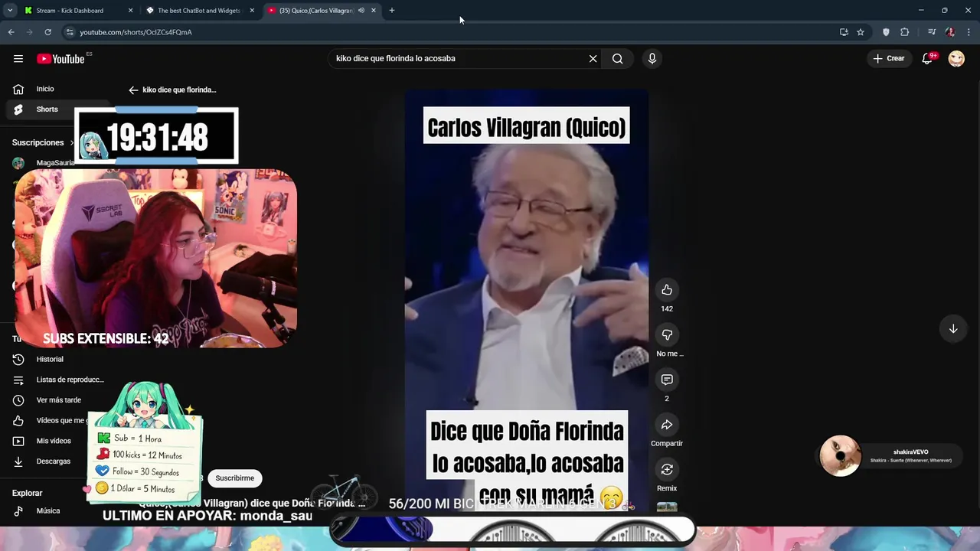Go back from 'kiko dice que florinda...' results
The width and height of the screenshot is (980, 551).
click(133, 90)
